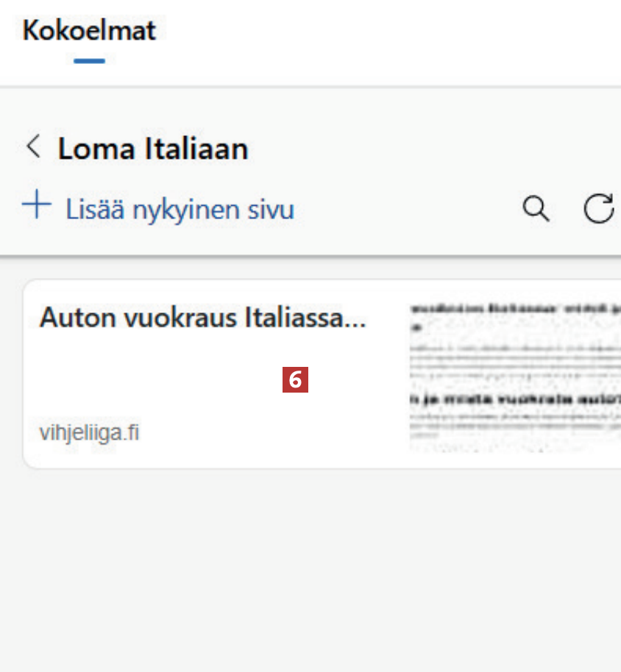Switch to the Kokoelmat tab
This screenshot has height=672, width=621.
[x=89, y=31]
